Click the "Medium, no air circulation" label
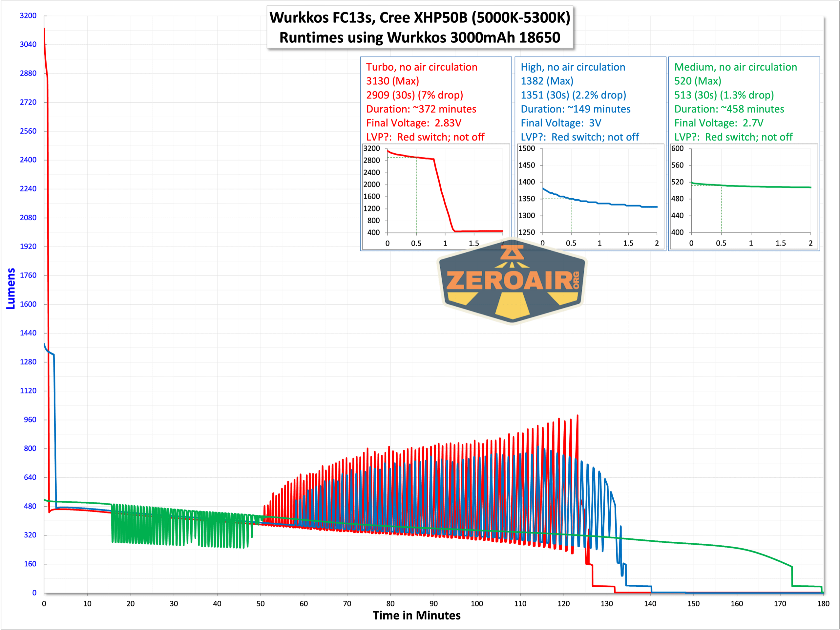Screen dimensions: 840x630 (736, 67)
